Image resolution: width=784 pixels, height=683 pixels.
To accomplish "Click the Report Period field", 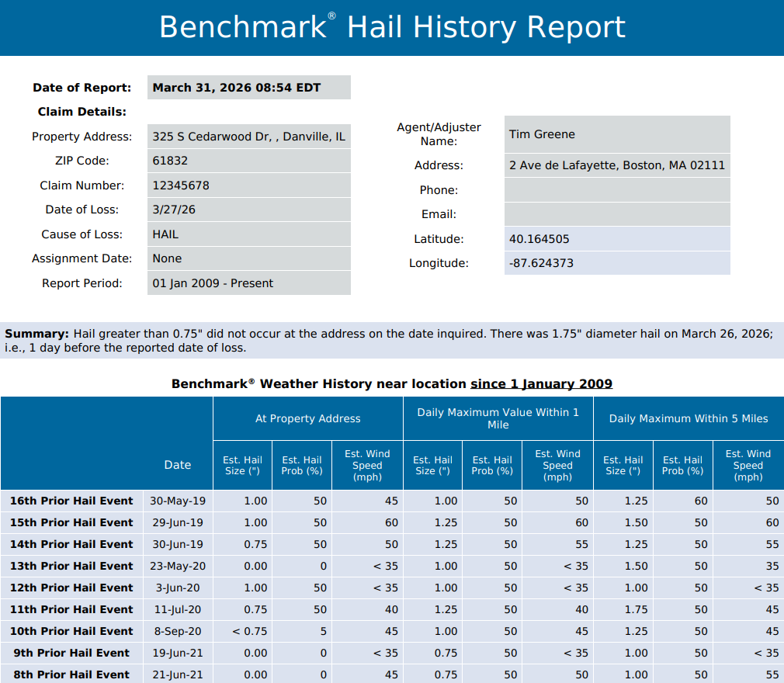I will click(248, 283).
